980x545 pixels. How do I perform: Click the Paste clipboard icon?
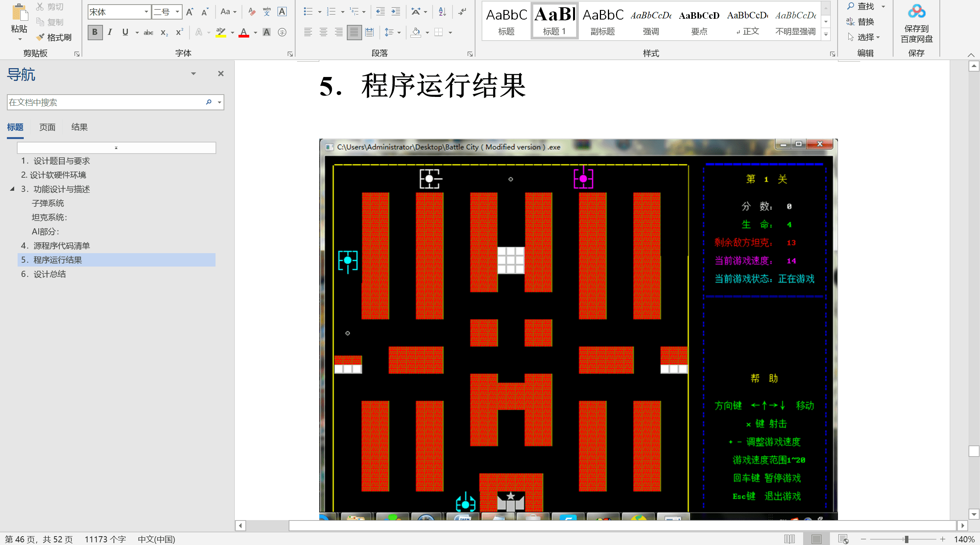pos(19,13)
